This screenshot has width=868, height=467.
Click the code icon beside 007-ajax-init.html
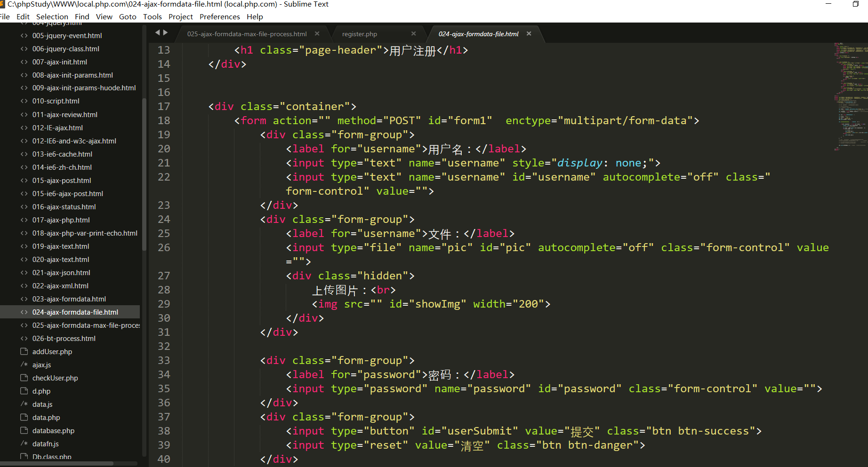tap(24, 62)
